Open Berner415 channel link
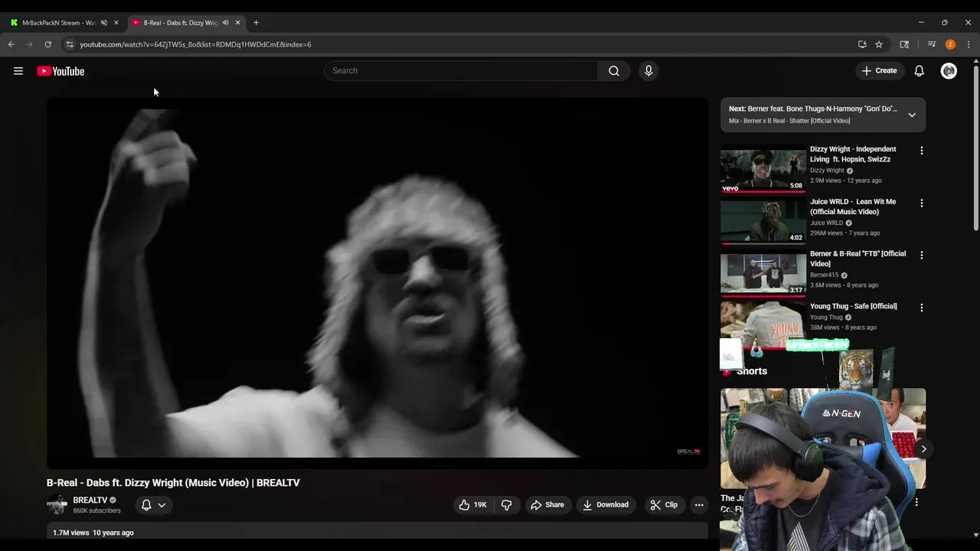This screenshot has width=980, height=551. click(x=824, y=275)
